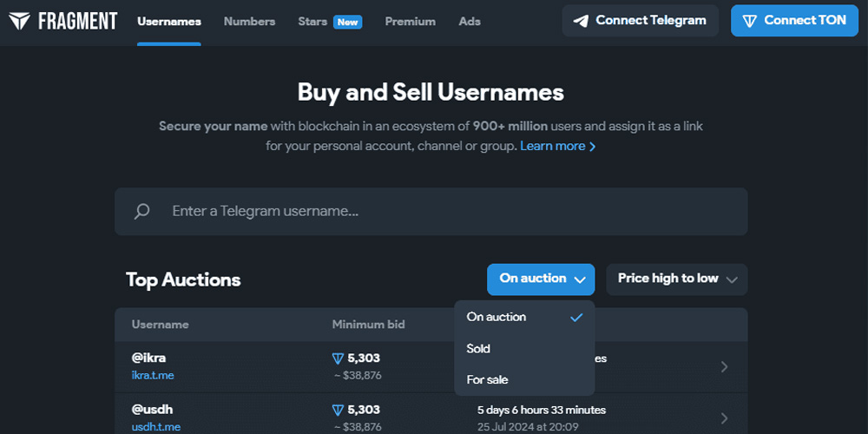Click the @usdh username
This screenshot has width=868, height=434.
(x=152, y=410)
